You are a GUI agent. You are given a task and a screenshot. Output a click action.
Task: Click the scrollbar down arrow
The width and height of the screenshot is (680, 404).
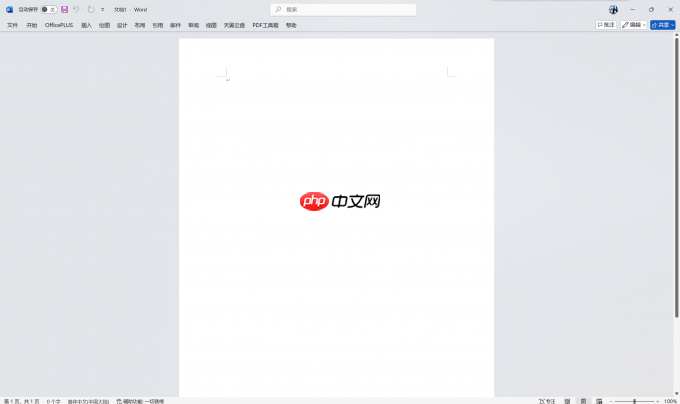pos(677,394)
